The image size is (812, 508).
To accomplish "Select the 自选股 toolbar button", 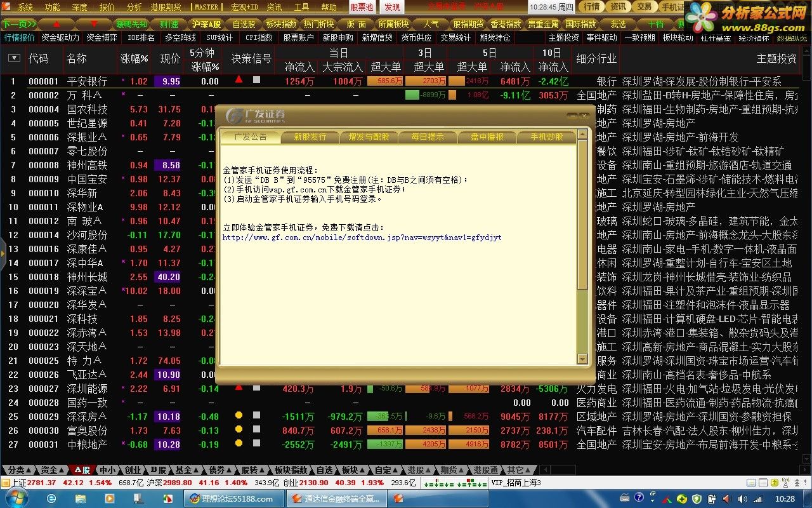I will pyautogui.click(x=244, y=23).
